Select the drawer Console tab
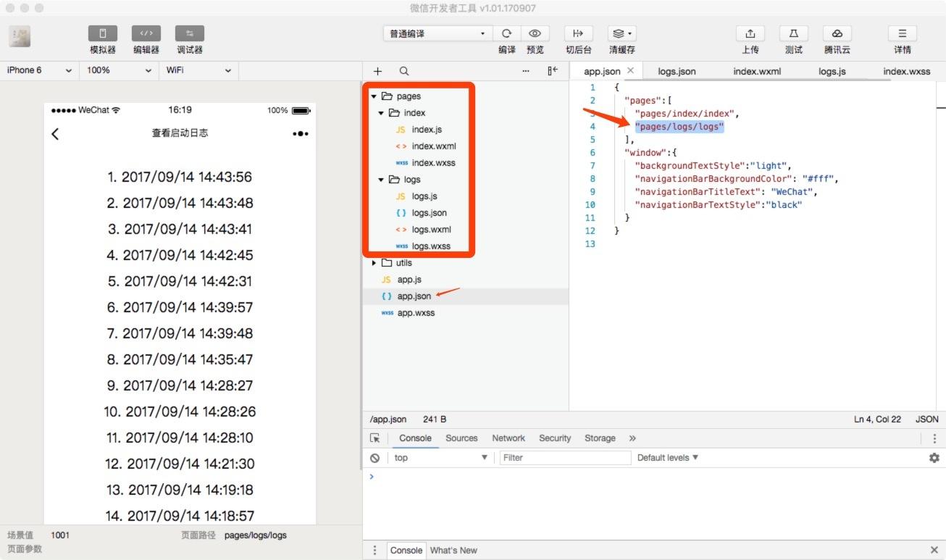Screen dimensions: 946x560 point(406,551)
